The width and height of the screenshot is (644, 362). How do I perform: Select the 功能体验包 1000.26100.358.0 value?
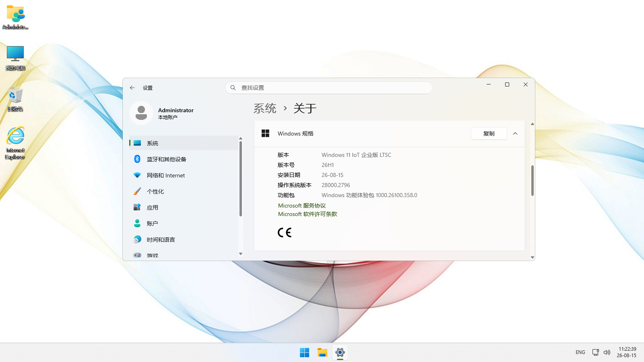pyautogui.click(x=369, y=195)
